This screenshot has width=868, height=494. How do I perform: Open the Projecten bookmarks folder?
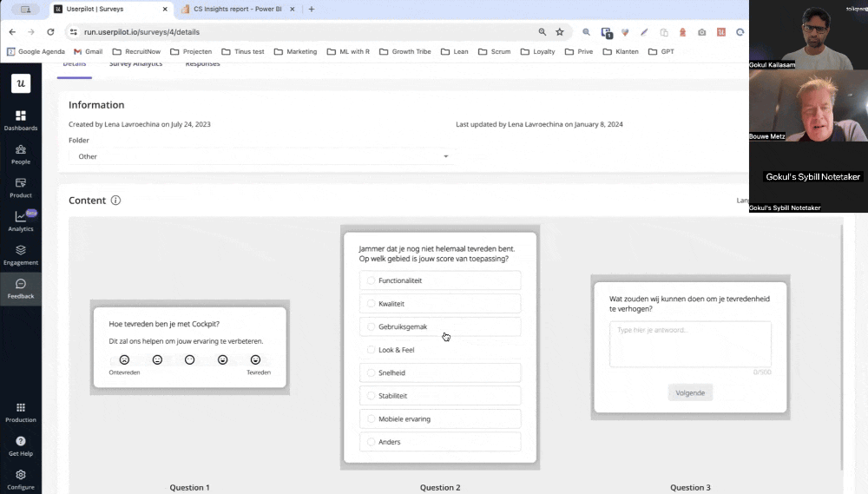pyautogui.click(x=191, y=51)
